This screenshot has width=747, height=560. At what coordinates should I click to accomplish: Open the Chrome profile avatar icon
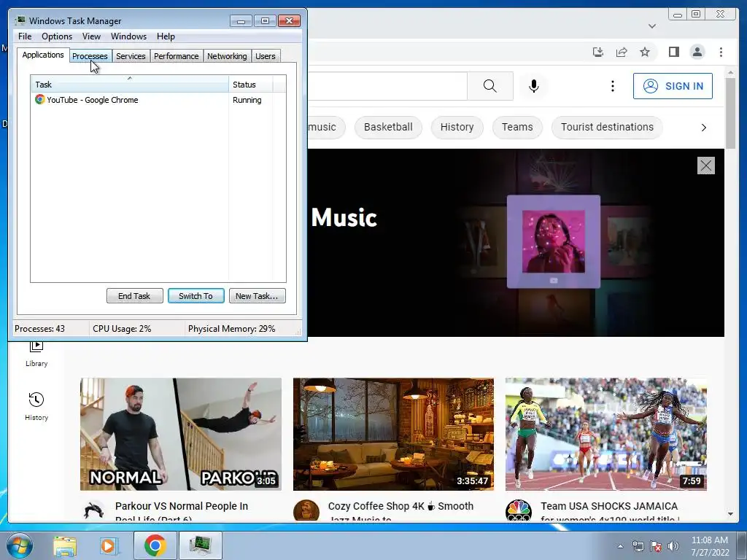(697, 52)
